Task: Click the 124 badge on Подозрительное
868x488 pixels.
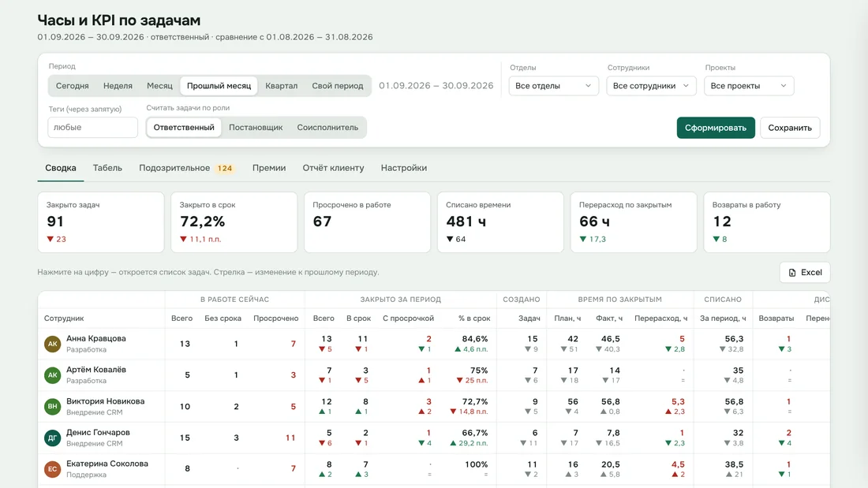Action: point(225,168)
